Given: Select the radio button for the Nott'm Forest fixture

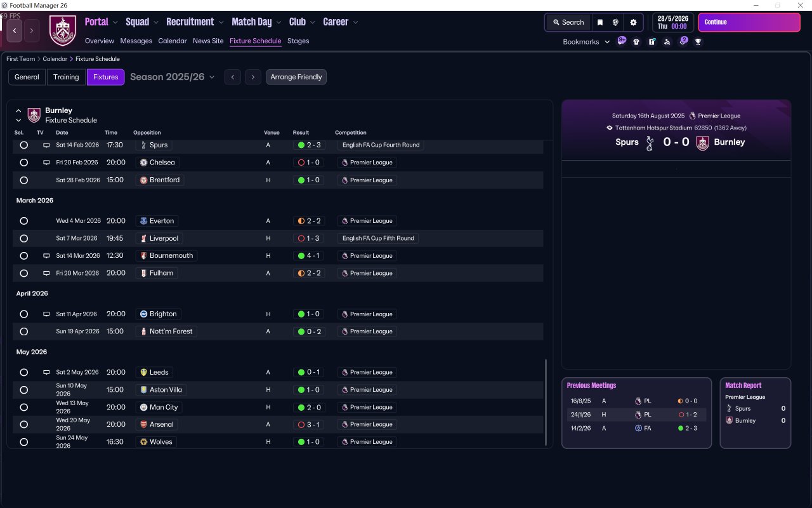Looking at the screenshot, I should coord(24,331).
